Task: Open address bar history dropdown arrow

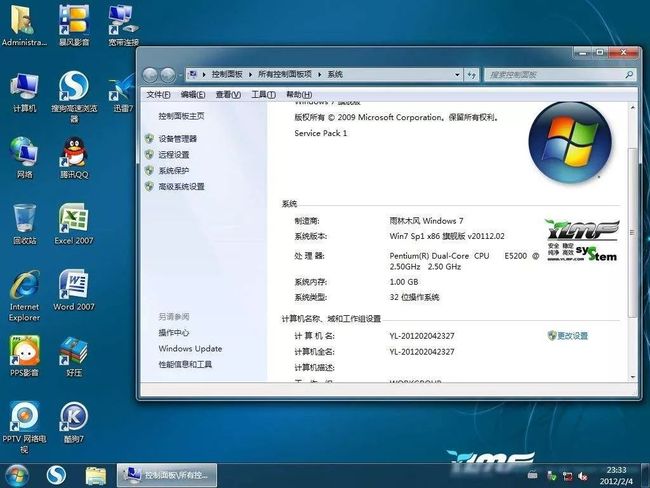Action: pos(457,75)
